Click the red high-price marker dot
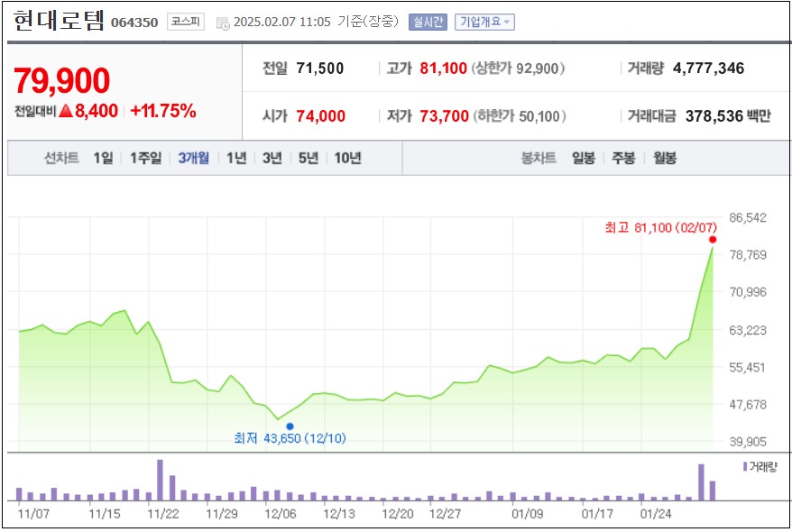792x532 pixels. click(x=713, y=239)
